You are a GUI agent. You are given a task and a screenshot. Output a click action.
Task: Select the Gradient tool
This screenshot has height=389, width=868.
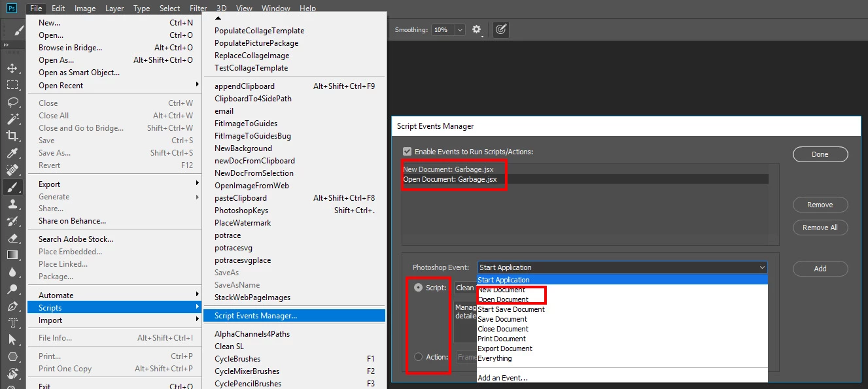pos(12,255)
